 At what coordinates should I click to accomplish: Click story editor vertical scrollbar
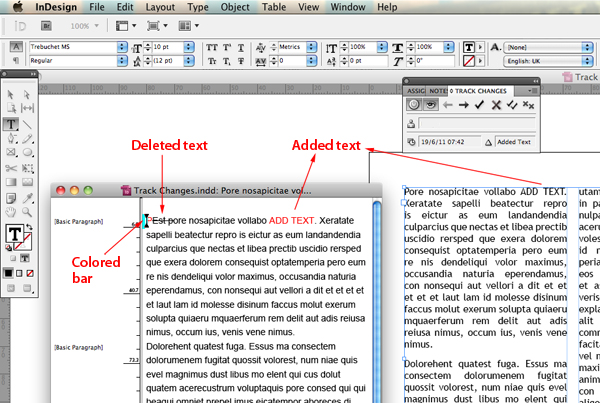click(x=377, y=300)
